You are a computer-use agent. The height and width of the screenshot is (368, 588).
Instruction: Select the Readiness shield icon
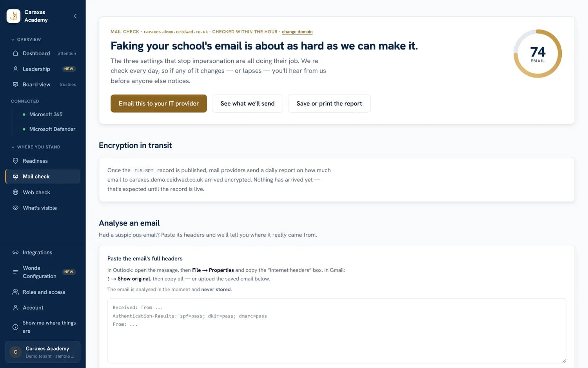coord(16,161)
